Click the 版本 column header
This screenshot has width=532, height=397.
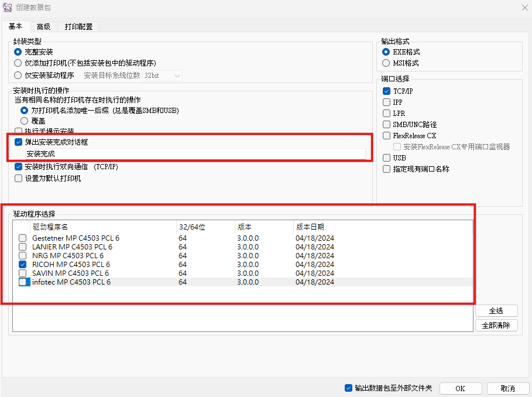point(264,227)
